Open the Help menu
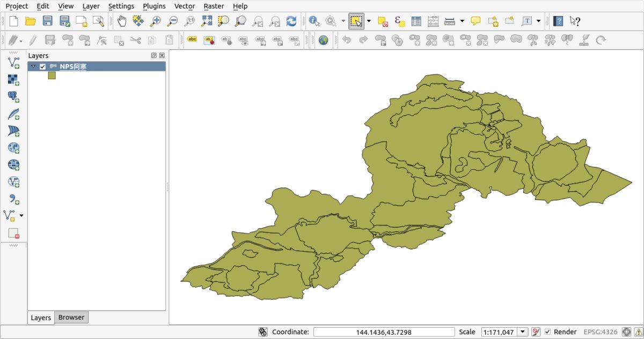 [240, 6]
